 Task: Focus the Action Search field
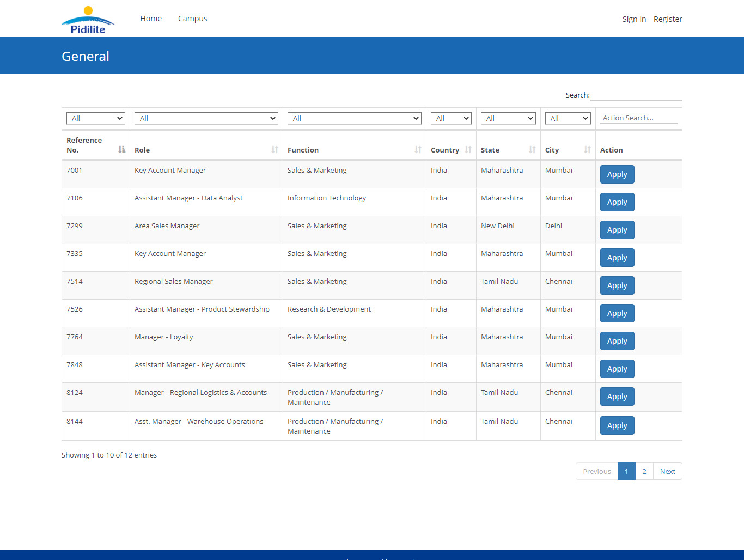pyautogui.click(x=638, y=118)
